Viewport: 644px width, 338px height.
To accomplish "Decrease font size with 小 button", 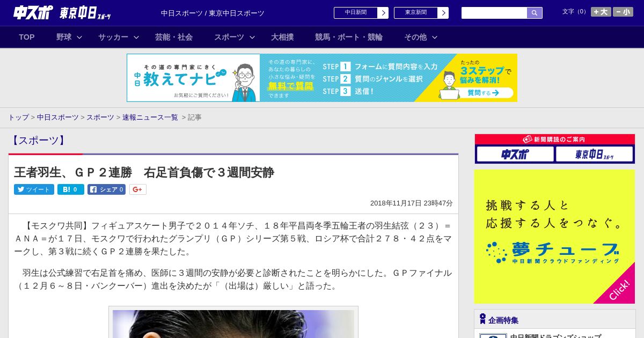I will [623, 12].
